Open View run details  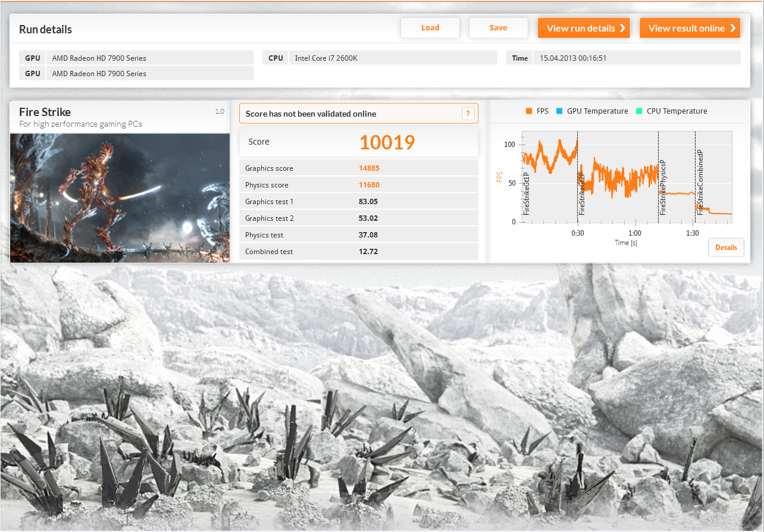coord(584,28)
